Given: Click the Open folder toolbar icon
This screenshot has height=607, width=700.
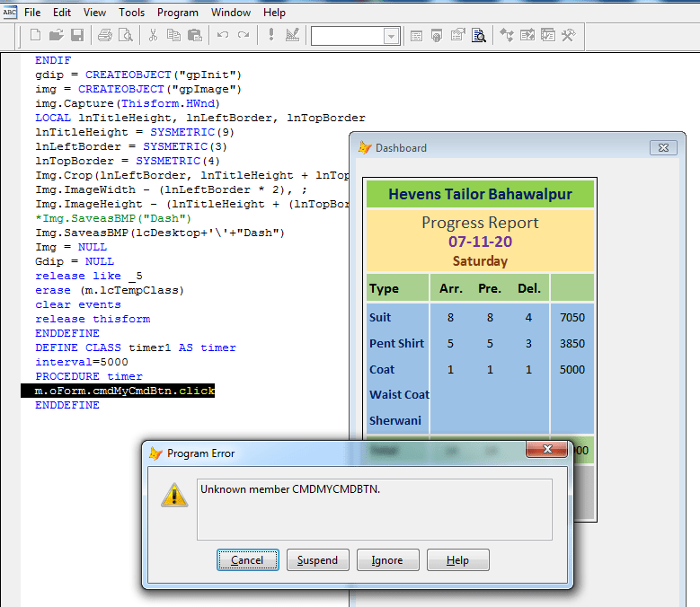Looking at the screenshot, I should (x=57, y=35).
